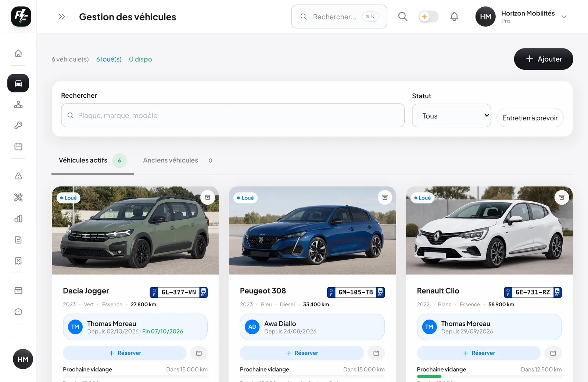The image size is (588, 382).
Task: Click Réserver on Renault Clio card
Action: click(x=478, y=353)
